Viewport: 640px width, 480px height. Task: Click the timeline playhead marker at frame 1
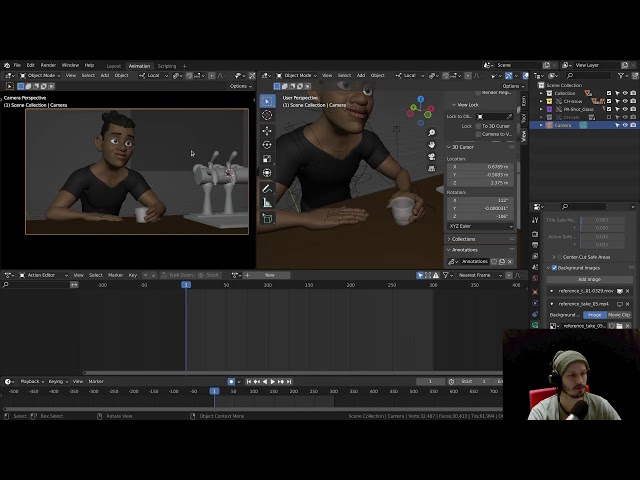[x=214, y=391]
